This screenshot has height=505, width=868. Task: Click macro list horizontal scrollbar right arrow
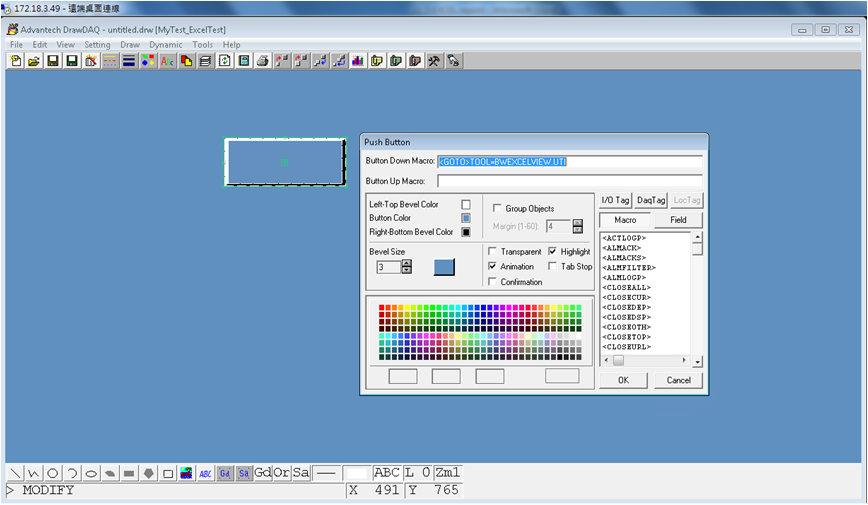(x=685, y=360)
